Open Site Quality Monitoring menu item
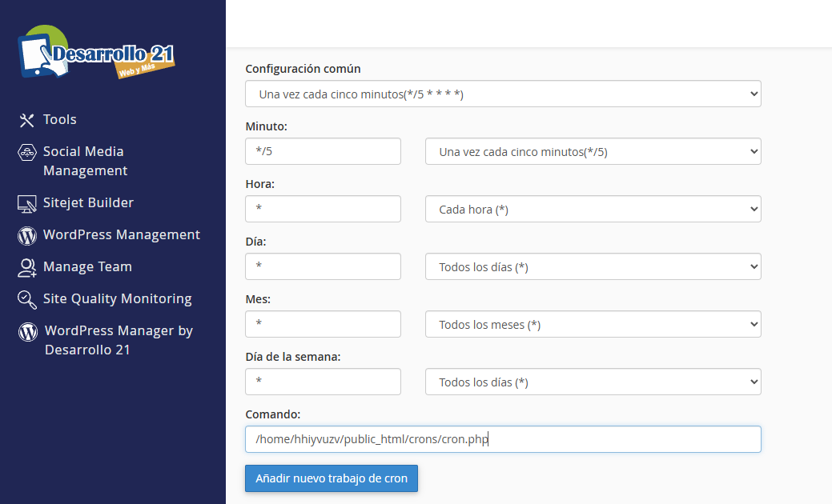Screen dimensions: 832x504 117,298
